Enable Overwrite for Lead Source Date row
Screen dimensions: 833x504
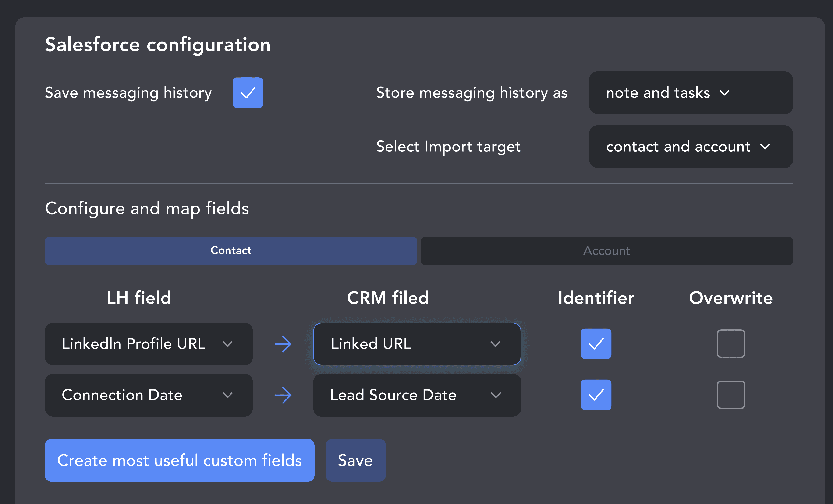[x=731, y=395]
